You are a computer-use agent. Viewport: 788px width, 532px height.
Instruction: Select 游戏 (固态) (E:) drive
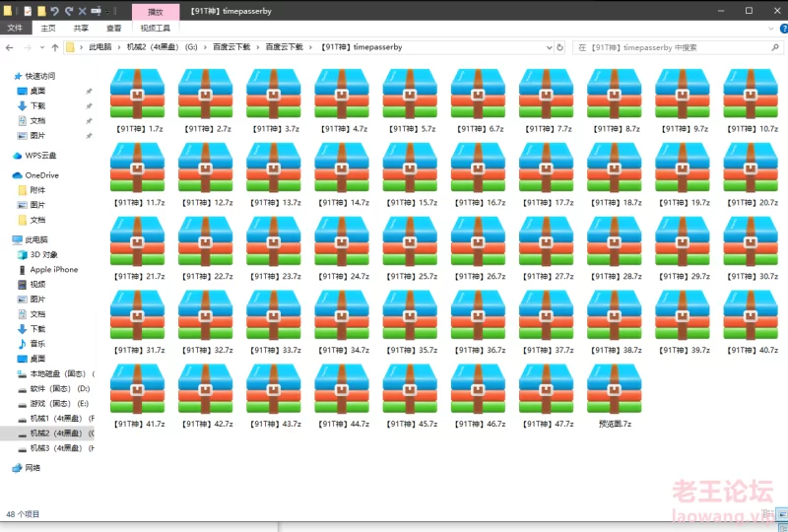(53, 403)
